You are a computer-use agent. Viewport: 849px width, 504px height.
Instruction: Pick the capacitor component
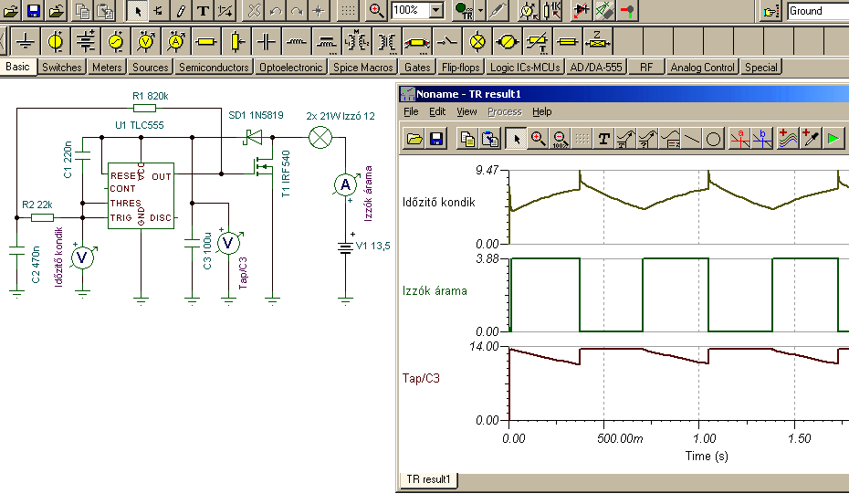point(267,42)
